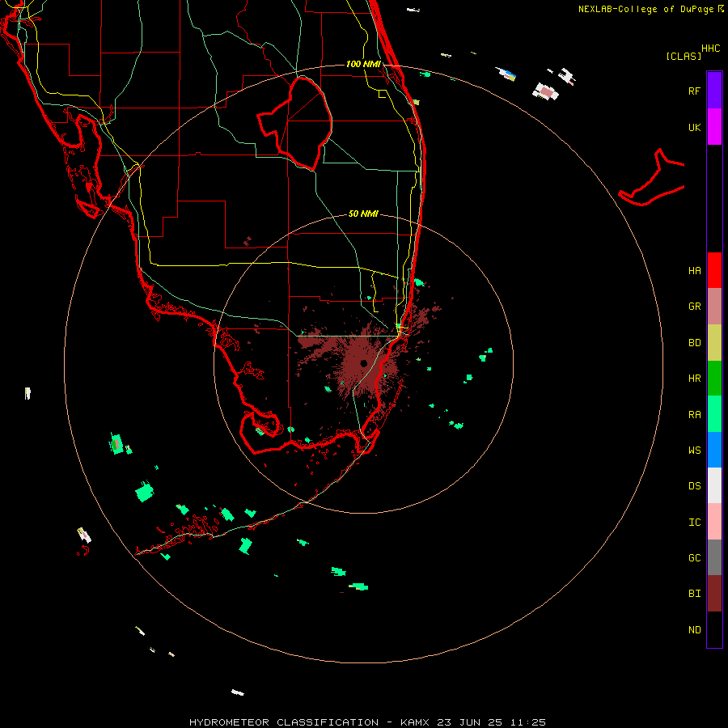The height and width of the screenshot is (728, 728).
Task: Click the IC pink legend swatch
Action: [x=714, y=522]
